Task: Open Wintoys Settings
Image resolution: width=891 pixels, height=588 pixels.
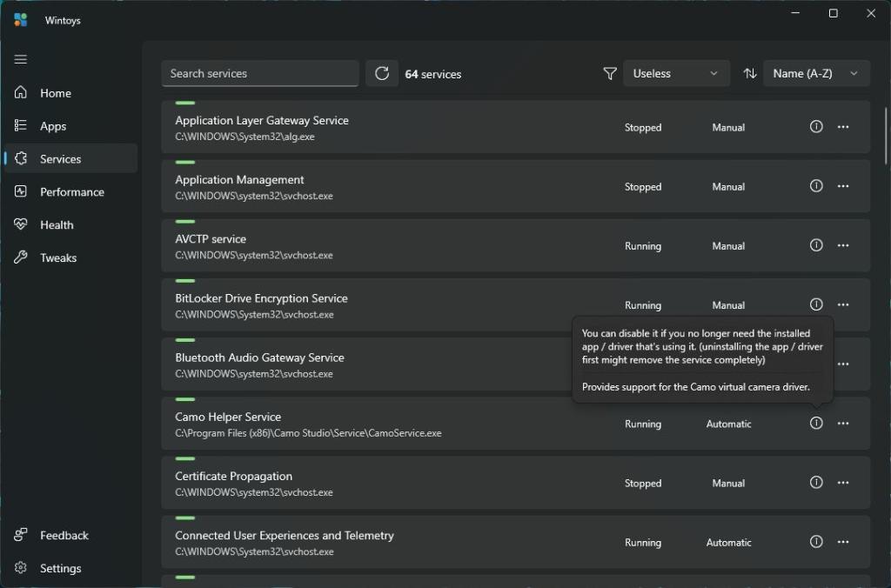Action: [60, 568]
